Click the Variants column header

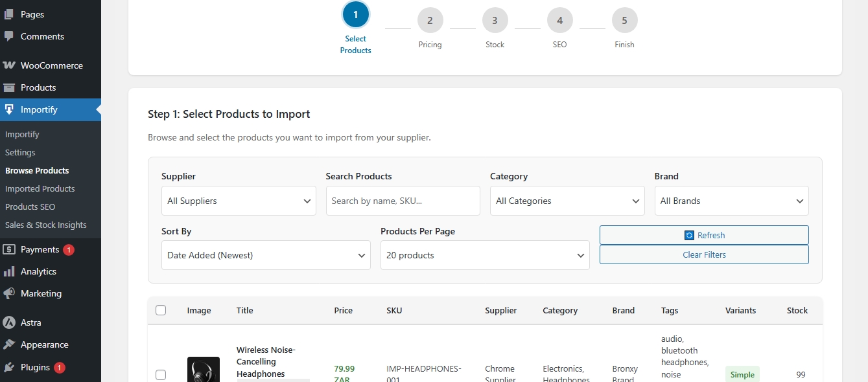[x=740, y=310]
